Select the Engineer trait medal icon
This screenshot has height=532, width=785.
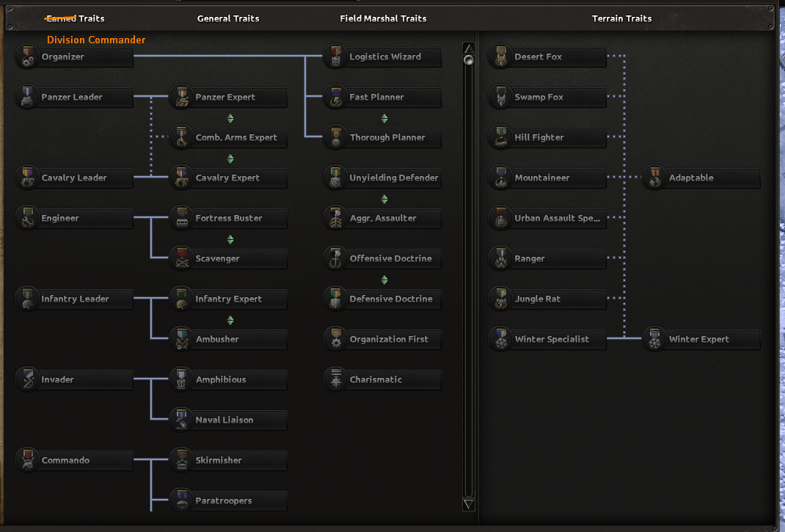[28, 218]
